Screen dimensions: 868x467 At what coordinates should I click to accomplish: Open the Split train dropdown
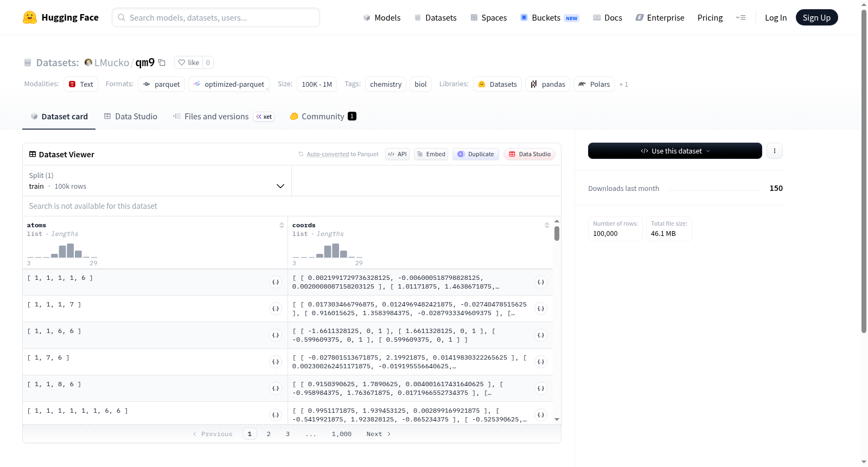point(157,181)
